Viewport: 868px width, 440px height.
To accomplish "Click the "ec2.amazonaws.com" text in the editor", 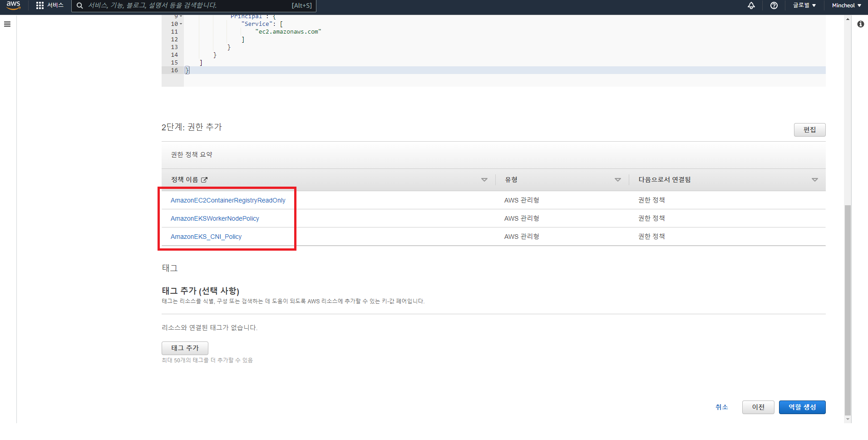I will [x=288, y=32].
